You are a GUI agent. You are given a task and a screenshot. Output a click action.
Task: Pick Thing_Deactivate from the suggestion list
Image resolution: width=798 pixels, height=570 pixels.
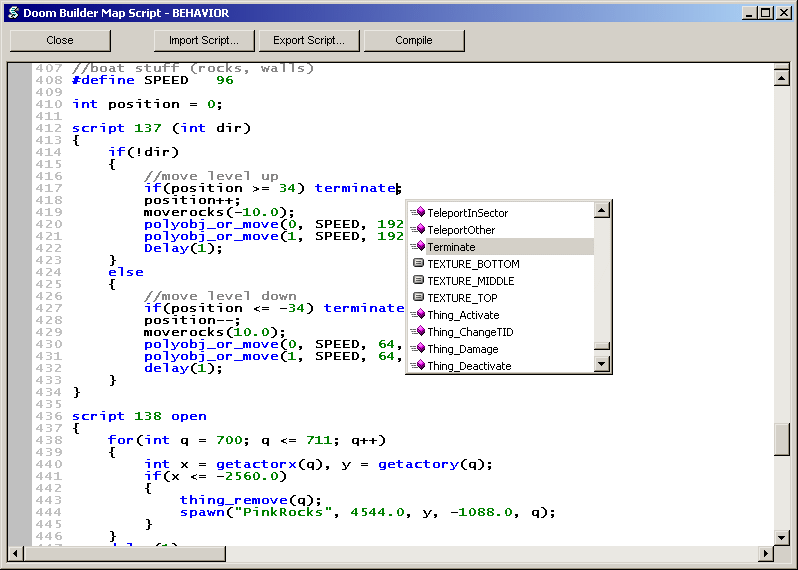click(x=469, y=366)
